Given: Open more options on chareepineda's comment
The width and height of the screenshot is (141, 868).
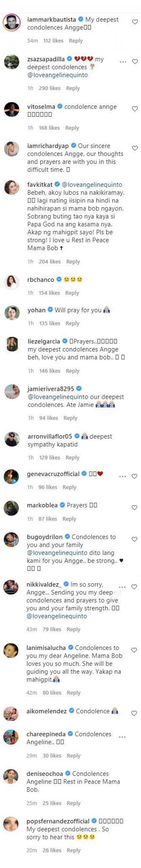Looking at the screenshot, I should coord(122,737).
